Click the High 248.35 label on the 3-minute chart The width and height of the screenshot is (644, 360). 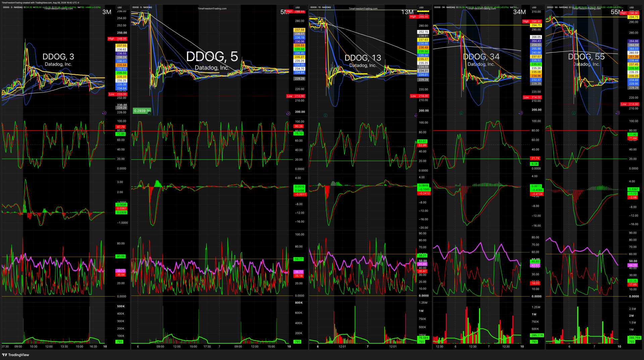[117, 39]
